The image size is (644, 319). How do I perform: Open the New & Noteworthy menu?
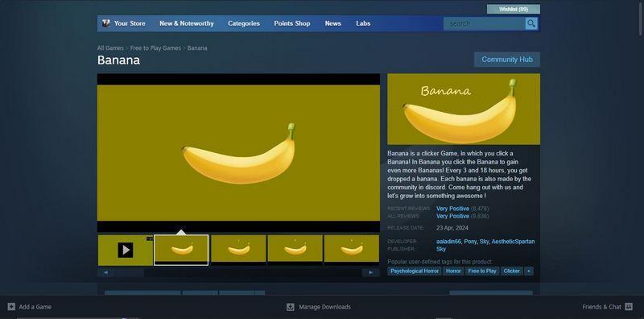click(x=187, y=23)
